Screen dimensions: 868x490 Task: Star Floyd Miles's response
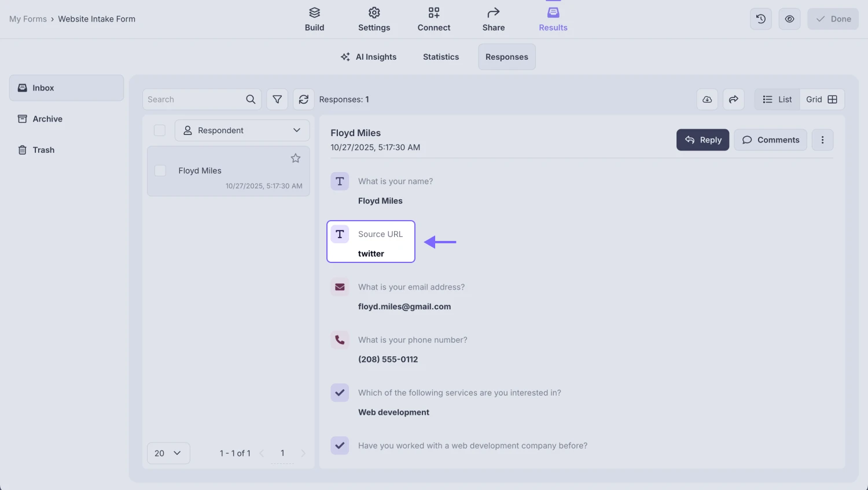295,158
